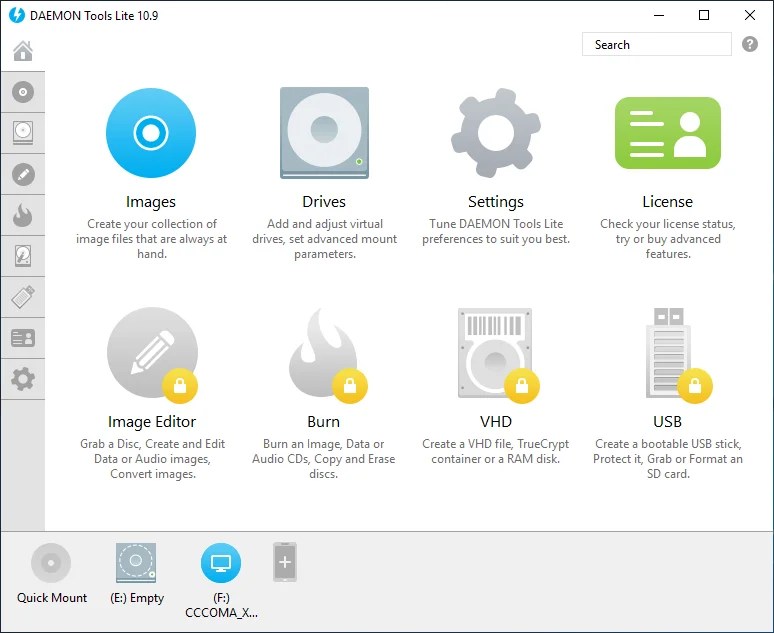Select the (F:) CCCOMA_X mounted drive
Viewport: 774px width, 633px height.
(x=221, y=563)
